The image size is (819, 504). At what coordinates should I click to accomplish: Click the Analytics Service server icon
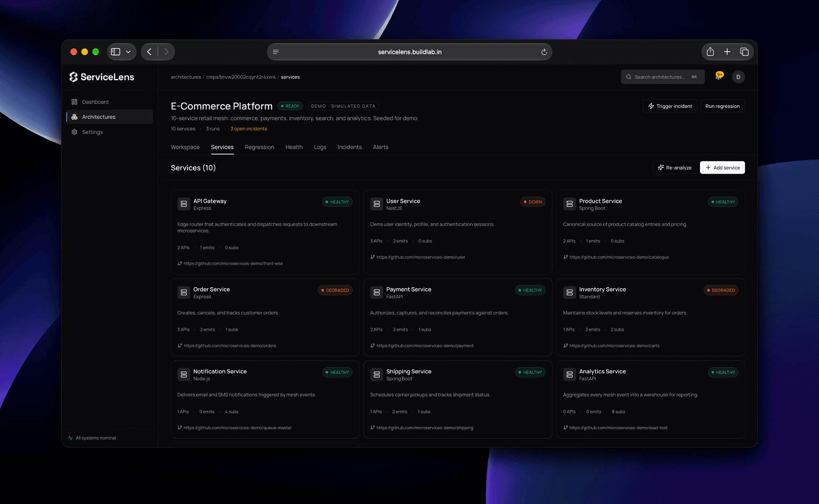tap(569, 374)
